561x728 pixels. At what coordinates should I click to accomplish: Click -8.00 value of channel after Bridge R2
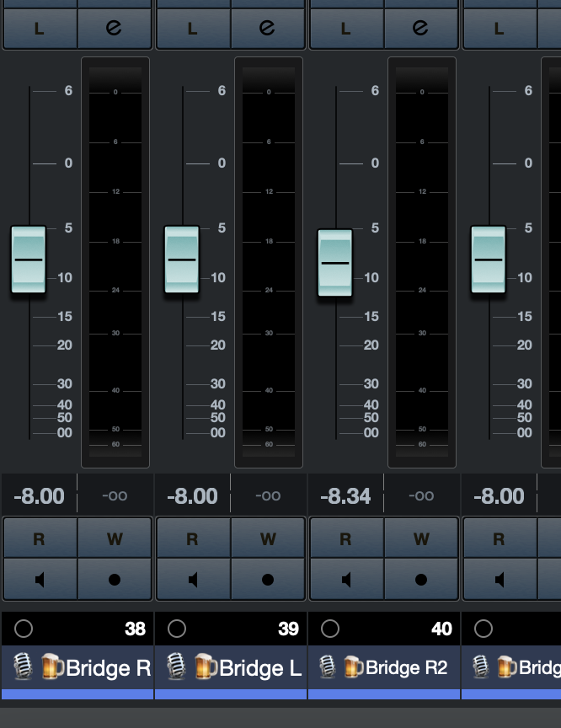pos(499,495)
